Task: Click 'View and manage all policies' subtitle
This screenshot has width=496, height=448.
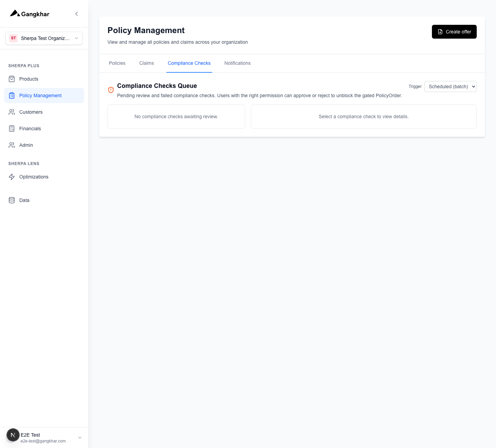Action: click(x=178, y=42)
